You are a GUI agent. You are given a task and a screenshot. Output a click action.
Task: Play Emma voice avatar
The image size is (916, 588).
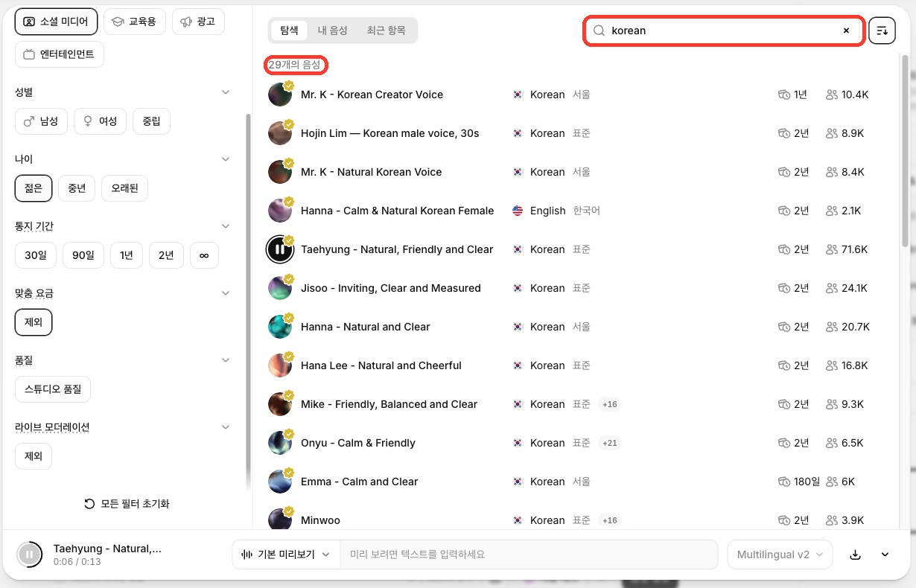[280, 482]
